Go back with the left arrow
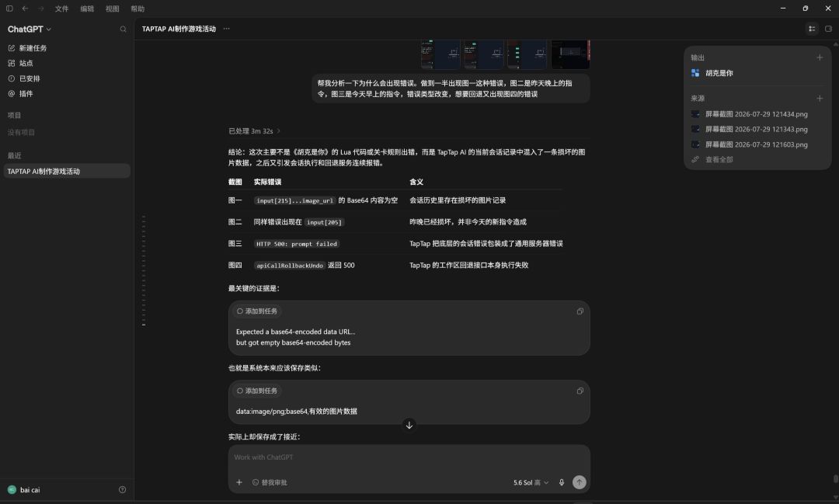Viewport: 839px width, 504px height. [x=25, y=9]
